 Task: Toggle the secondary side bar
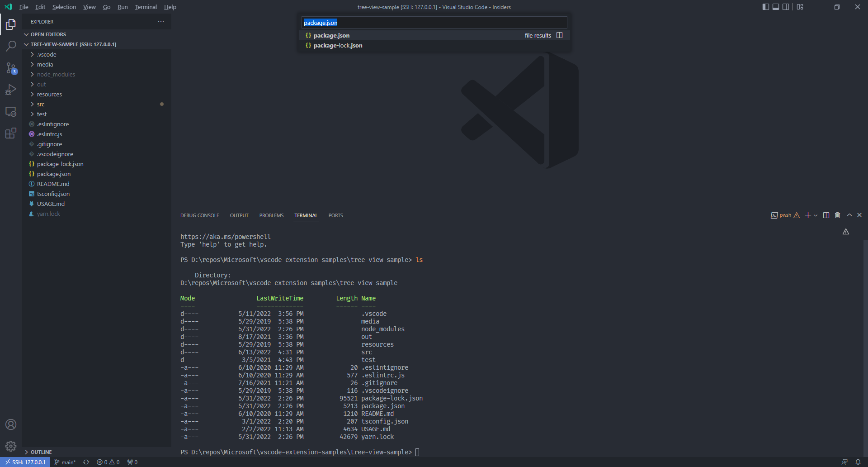786,7
